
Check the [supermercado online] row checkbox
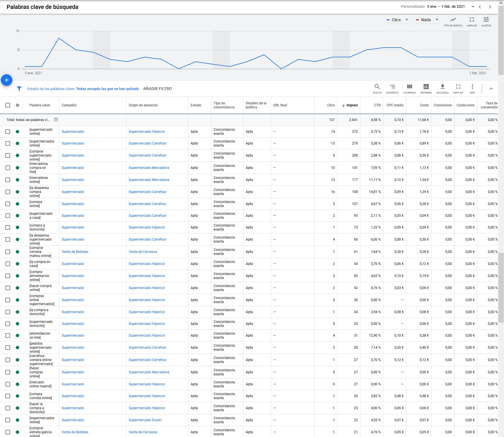[x=8, y=132]
